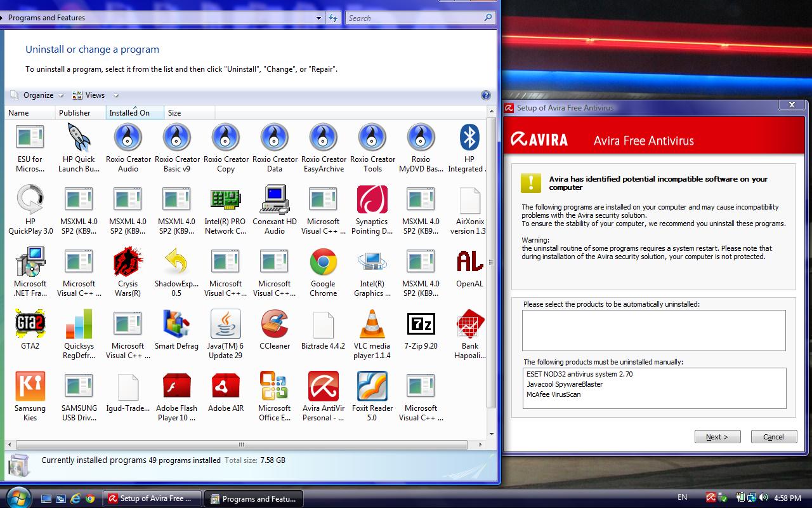Open the Views dropdown menu
The width and height of the screenshot is (812, 508).
[x=95, y=95]
